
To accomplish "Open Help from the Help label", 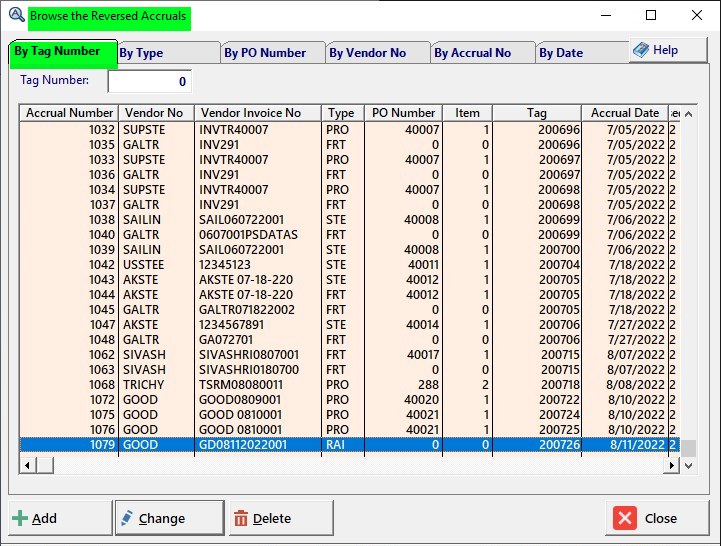I will tap(665, 50).
